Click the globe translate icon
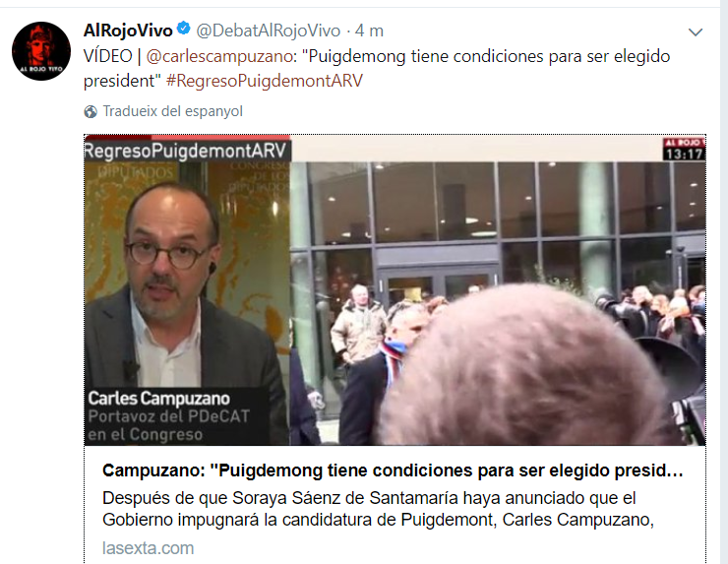The image size is (728, 564). [91, 111]
